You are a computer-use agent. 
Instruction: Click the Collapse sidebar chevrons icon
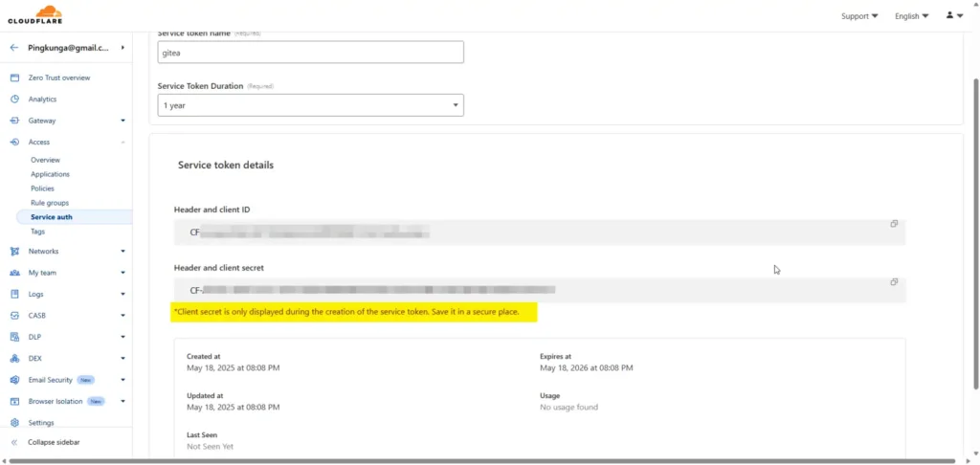point(14,442)
